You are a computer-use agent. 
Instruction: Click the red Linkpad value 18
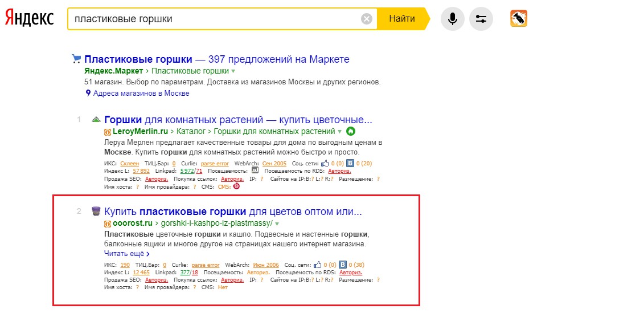point(195,273)
